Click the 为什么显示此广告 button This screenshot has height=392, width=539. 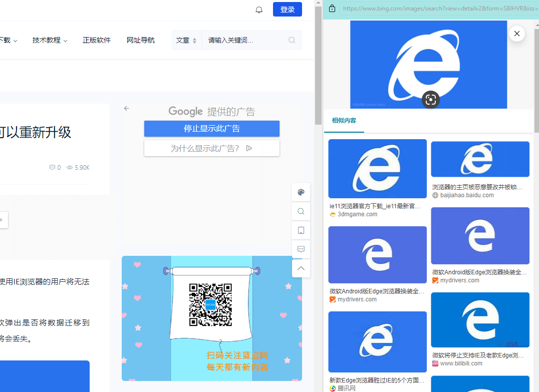pyautogui.click(x=211, y=148)
